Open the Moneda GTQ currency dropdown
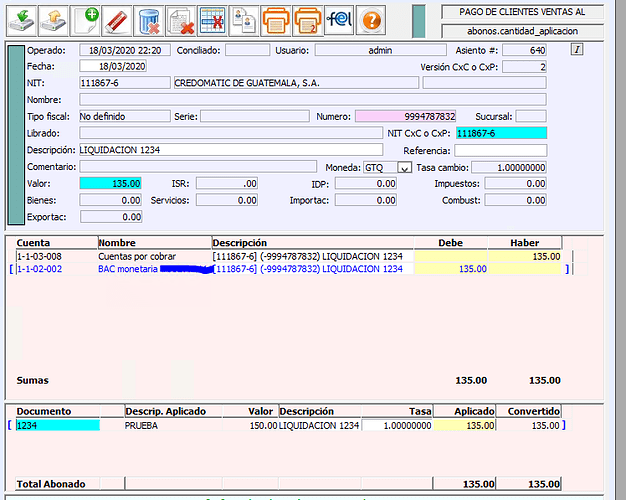Screen dimensions: 626x500 404,167
